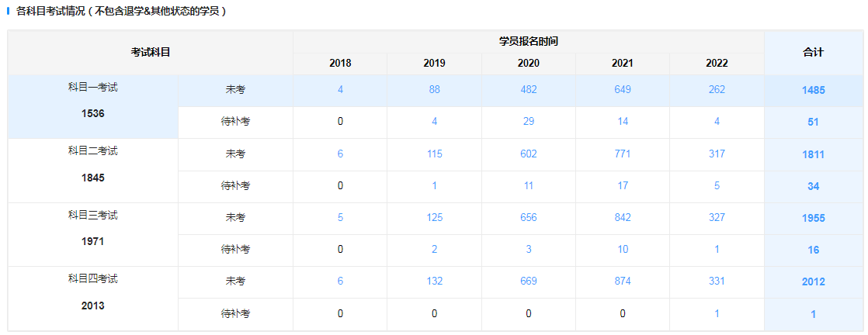Open 科目二 未考 2020 value 602
Screen dimensions: 868x335
pos(529,154)
